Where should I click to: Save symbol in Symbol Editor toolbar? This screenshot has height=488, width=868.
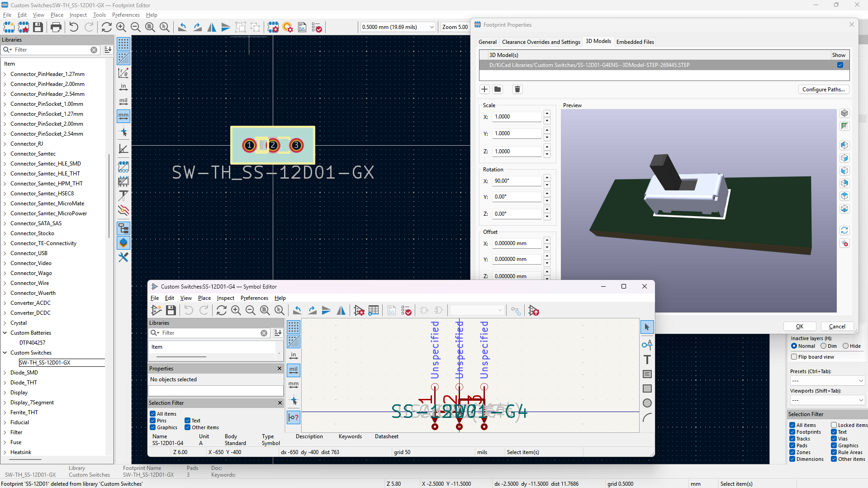pos(171,310)
